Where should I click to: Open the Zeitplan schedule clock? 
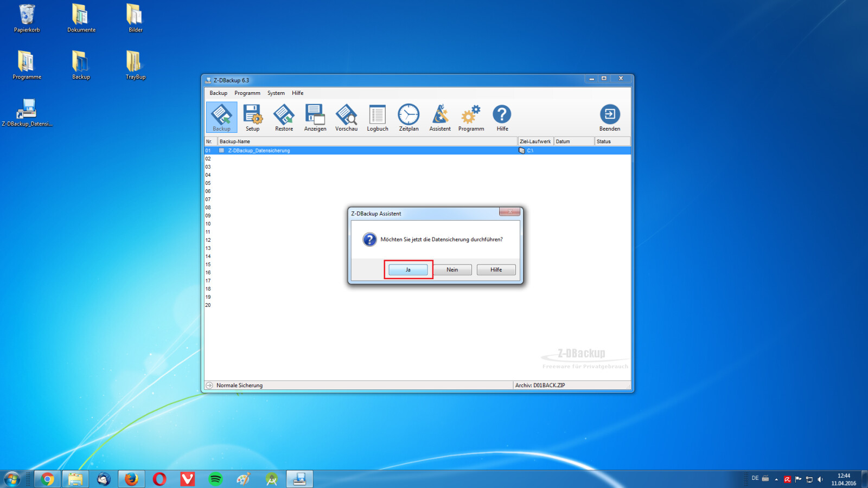[409, 117]
